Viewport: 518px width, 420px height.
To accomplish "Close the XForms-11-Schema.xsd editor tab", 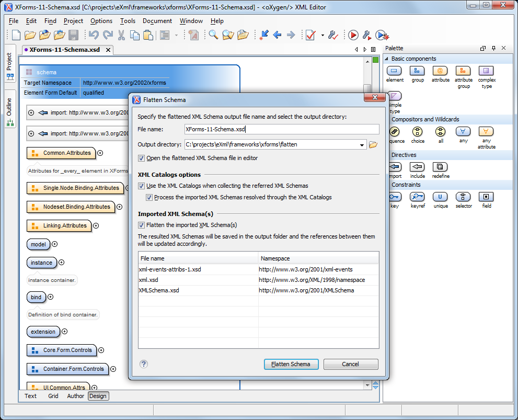I will pos(108,50).
